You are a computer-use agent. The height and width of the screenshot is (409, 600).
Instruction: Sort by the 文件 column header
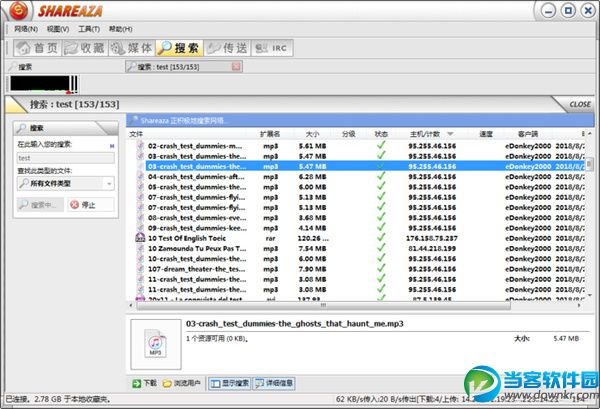tap(136, 134)
